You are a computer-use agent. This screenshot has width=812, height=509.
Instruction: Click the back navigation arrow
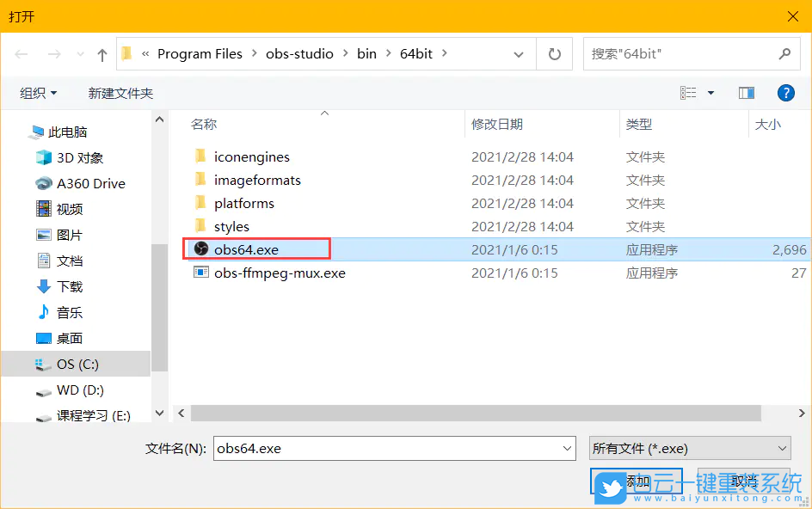[x=21, y=53]
